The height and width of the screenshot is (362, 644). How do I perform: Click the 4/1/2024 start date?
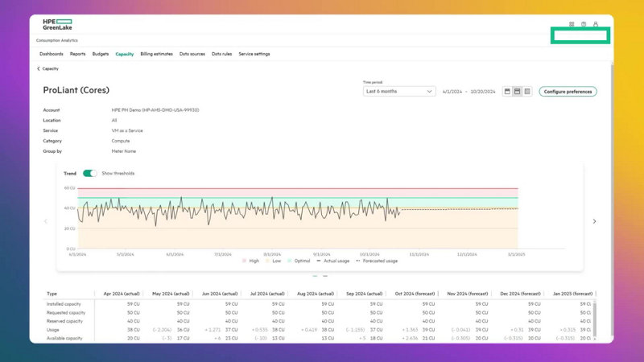tap(452, 92)
